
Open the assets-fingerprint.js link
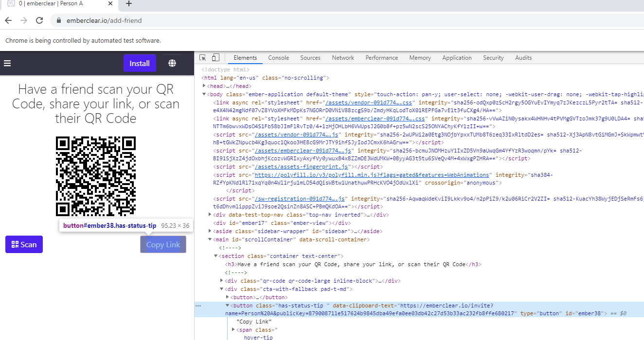click(302, 167)
